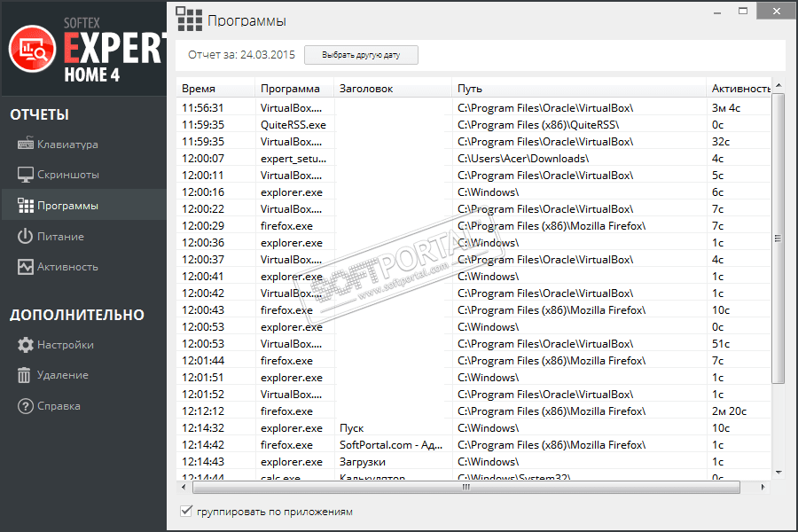The image size is (798, 532).
Task: Click the vertical scrollbar thumb
Action: click(778, 239)
